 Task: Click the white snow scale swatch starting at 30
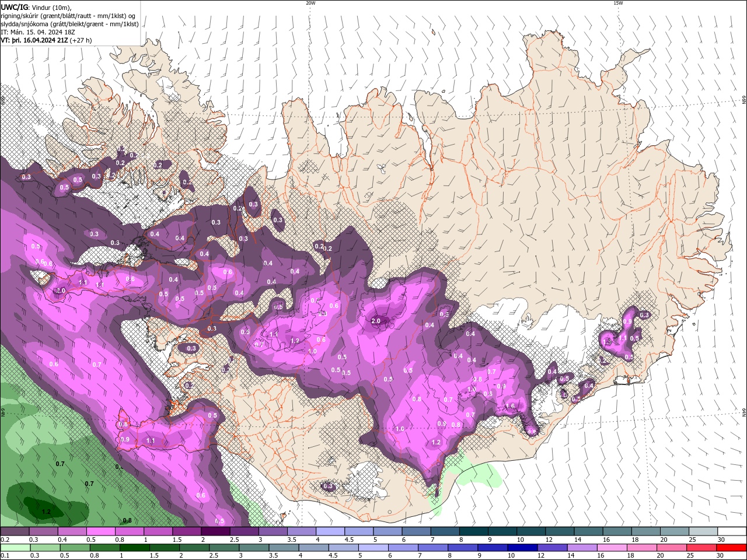732,531
